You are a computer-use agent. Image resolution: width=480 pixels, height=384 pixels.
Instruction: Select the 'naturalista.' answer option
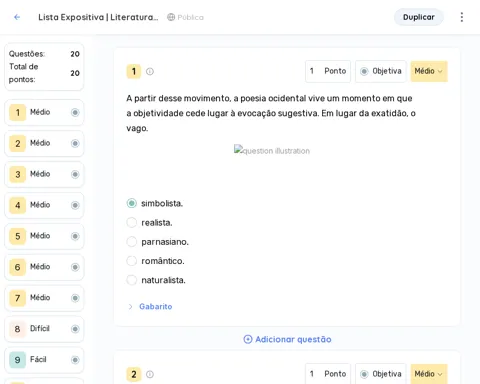(x=132, y=280)
